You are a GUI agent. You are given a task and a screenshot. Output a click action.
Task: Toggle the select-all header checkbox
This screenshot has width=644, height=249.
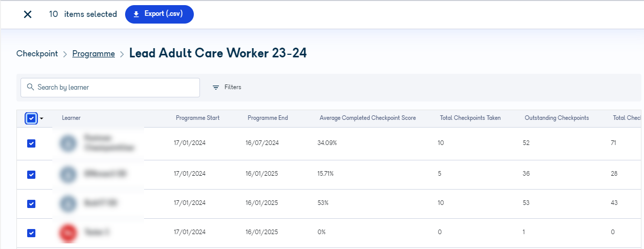[x=31, y=118]
